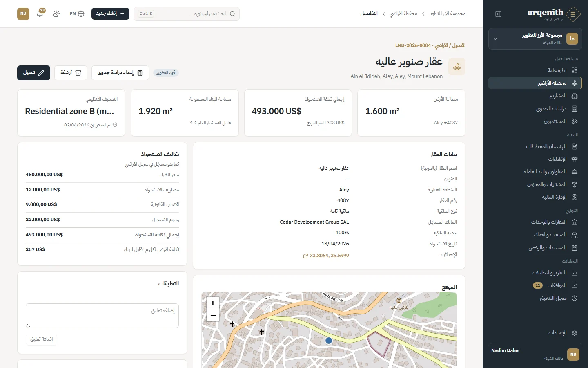Viewport: 588px width, 368px height.
Task: Zoom out on the map
Action: click(x=213, y=315)
